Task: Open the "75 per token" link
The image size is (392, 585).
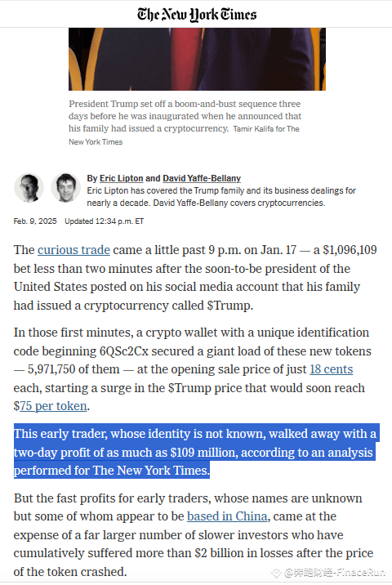Action: pyautogui.click(x=53, y=406)
